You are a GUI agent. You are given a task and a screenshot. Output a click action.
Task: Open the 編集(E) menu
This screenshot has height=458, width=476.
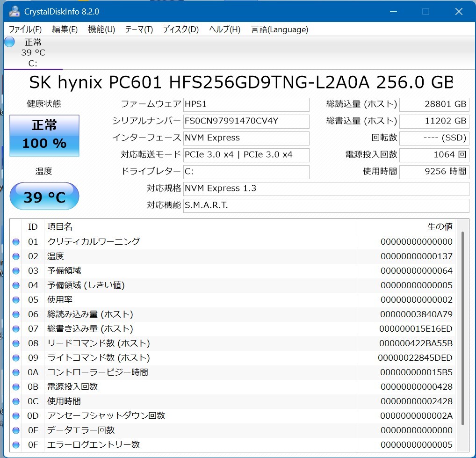[65, 29]
